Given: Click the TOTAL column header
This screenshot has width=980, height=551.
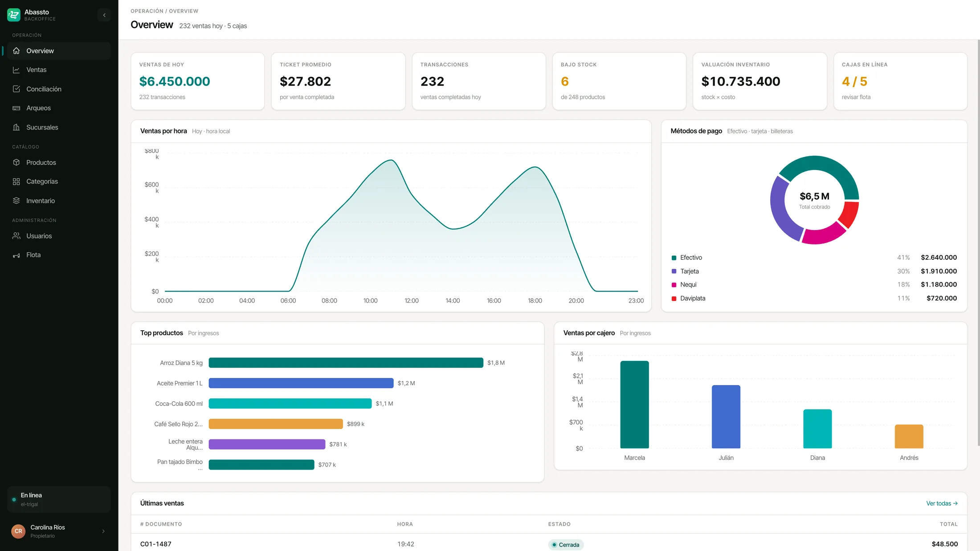Looking at the screenshot, I should pos(949,524).
